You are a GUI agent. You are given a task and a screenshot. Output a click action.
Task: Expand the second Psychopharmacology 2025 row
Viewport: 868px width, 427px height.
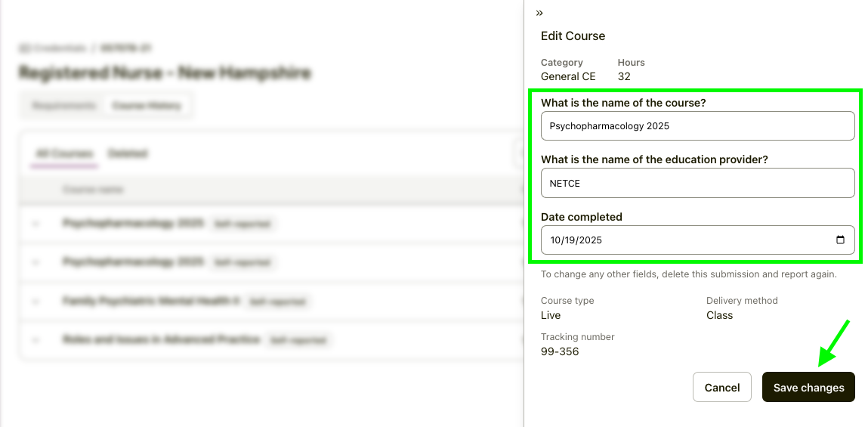point(35,262)
